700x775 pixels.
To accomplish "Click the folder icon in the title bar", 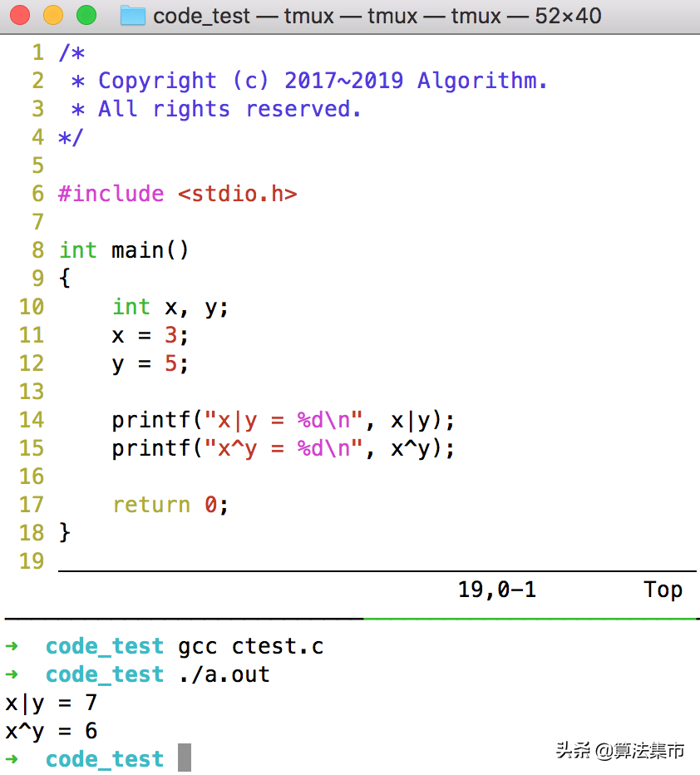I will point(133,15).
